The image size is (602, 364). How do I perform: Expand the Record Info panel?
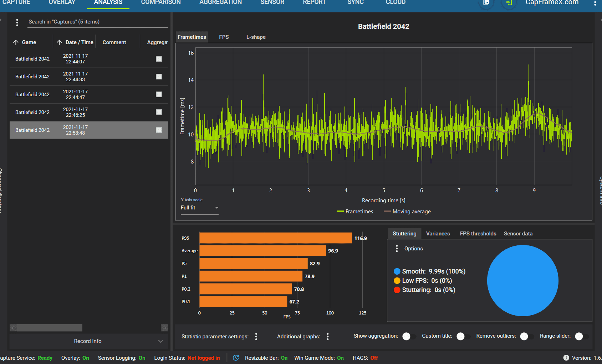tap(89, 341)
